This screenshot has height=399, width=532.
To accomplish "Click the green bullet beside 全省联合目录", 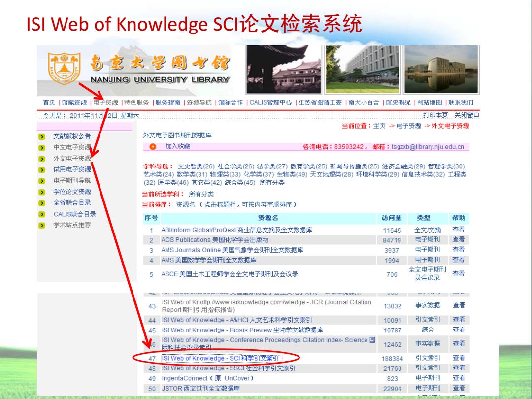I will coord(42,203).
